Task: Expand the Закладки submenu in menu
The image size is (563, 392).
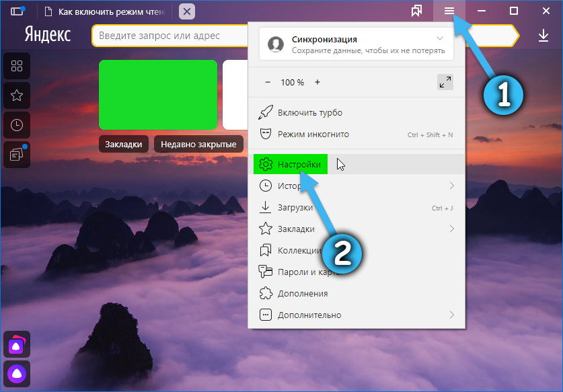Action: coord(451,229)
